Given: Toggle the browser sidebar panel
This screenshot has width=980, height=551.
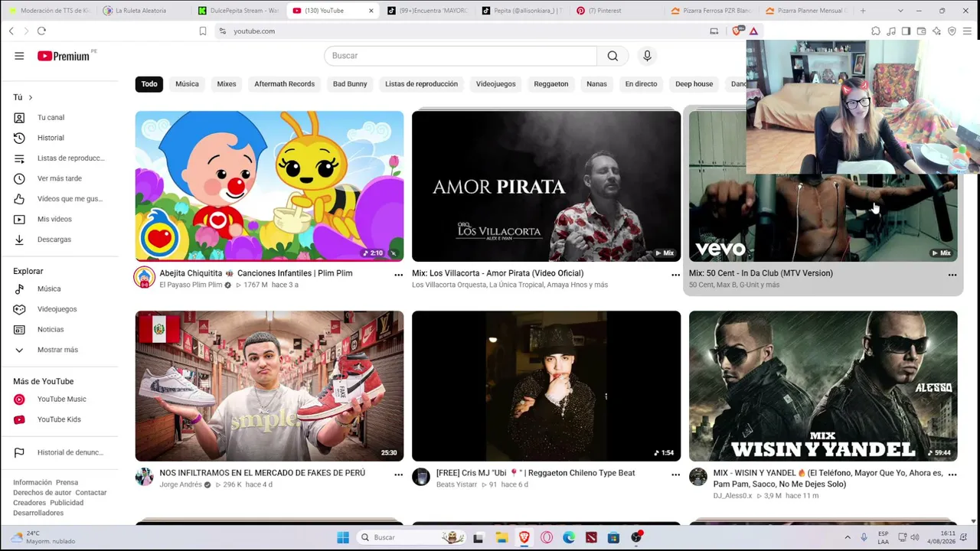Looking at the screenshot, I should point(906,31).
